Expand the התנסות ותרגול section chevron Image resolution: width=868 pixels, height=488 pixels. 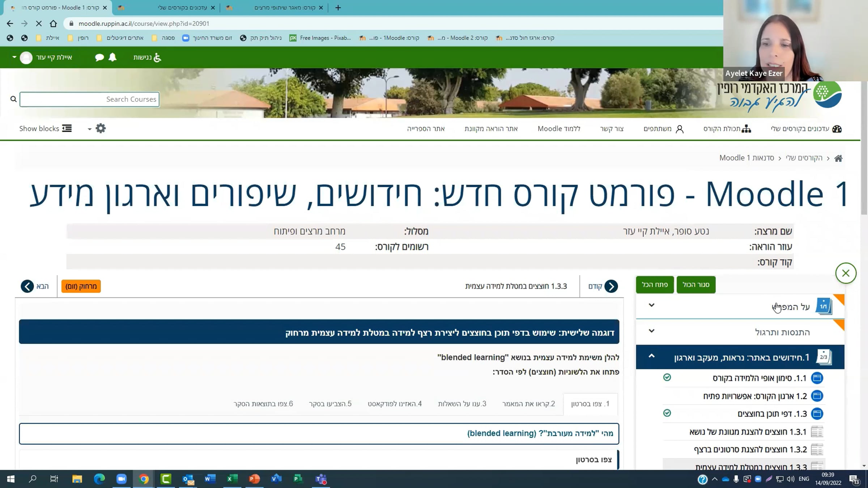click(x=651, y=331)
